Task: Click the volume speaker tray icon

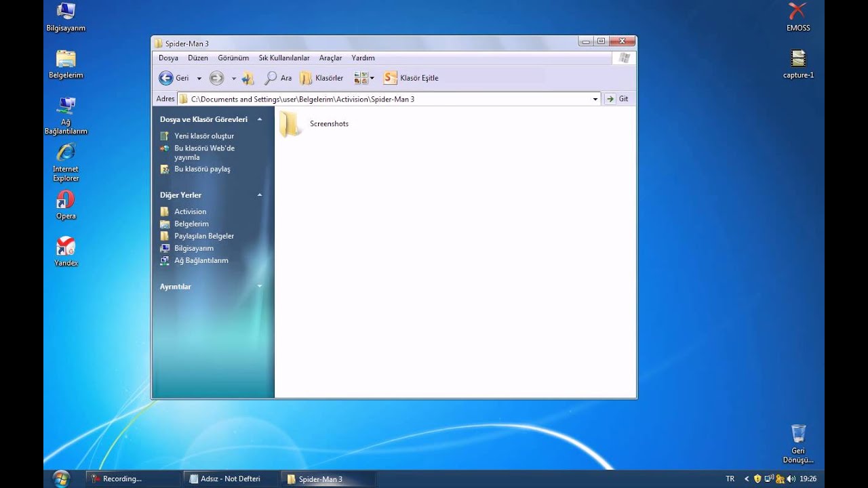Action: (791, 479)
